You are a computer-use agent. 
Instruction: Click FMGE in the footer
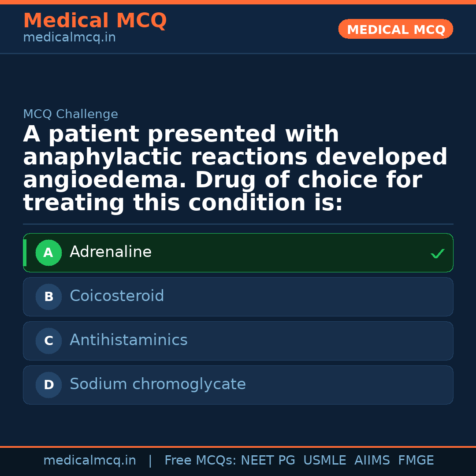tap(416, 461)
